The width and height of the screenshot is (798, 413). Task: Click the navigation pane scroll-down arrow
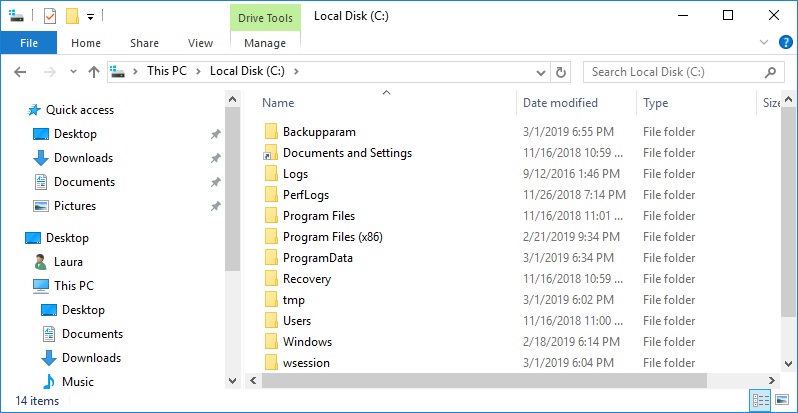232,380
